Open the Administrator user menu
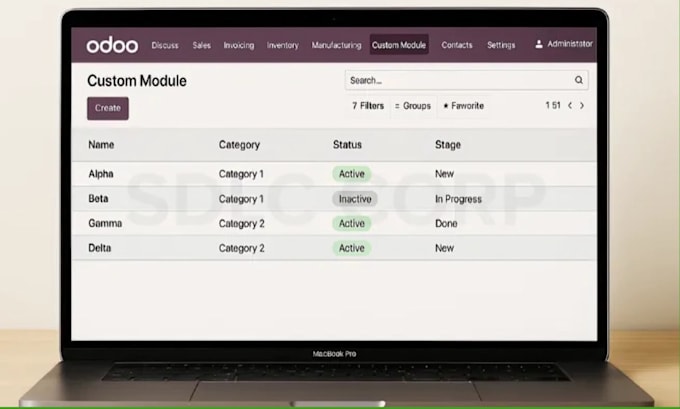This screenshot has width=680, height=409. [x=564, y=44]
